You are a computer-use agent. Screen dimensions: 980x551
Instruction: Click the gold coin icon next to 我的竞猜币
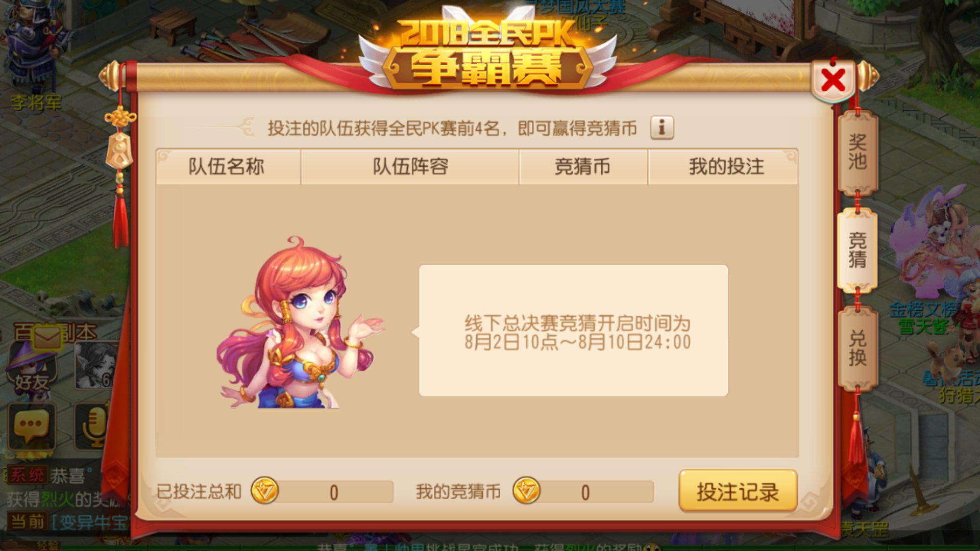(x=526, y=491)
